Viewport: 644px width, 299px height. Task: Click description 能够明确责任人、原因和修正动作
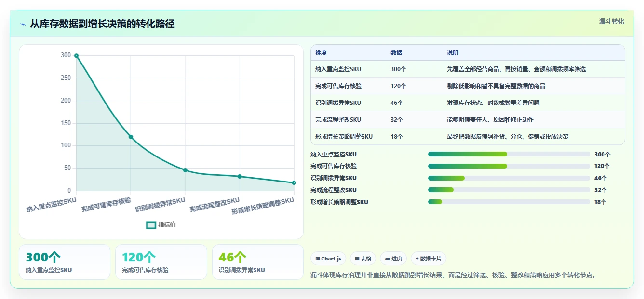490,120
